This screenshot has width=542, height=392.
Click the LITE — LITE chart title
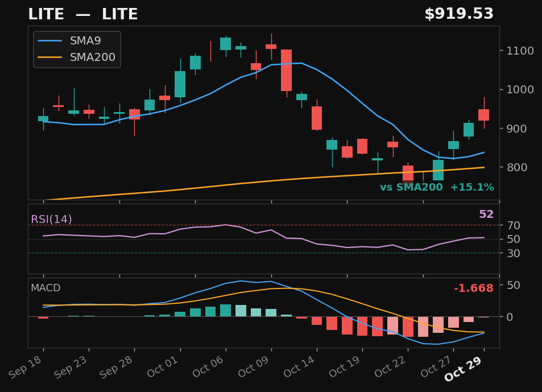[x=82, y=15]
